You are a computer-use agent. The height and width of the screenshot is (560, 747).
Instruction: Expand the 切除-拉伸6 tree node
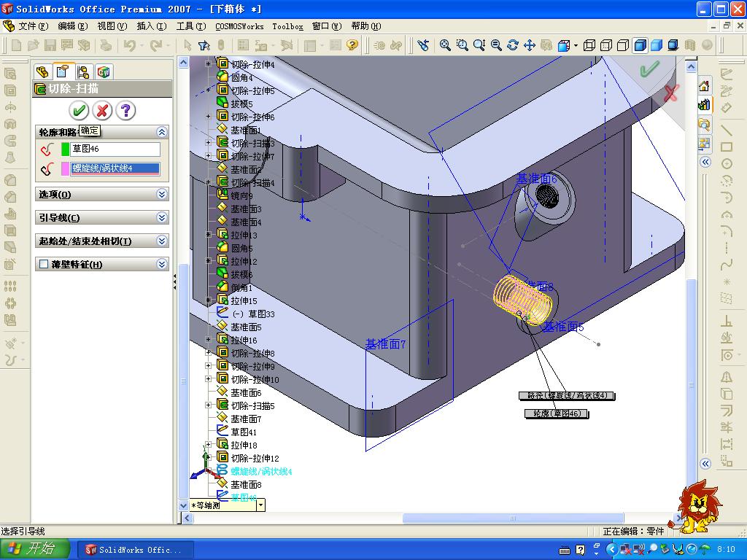coord(208,116)
